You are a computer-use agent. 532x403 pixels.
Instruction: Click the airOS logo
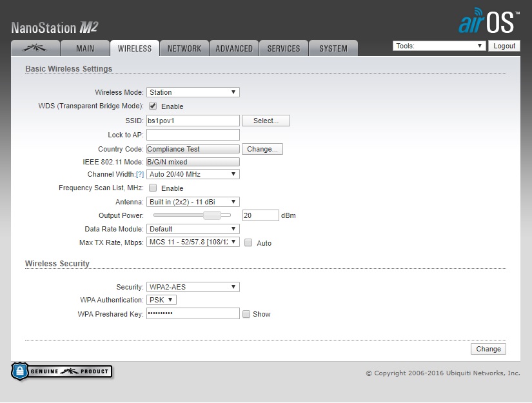(489, 21)
